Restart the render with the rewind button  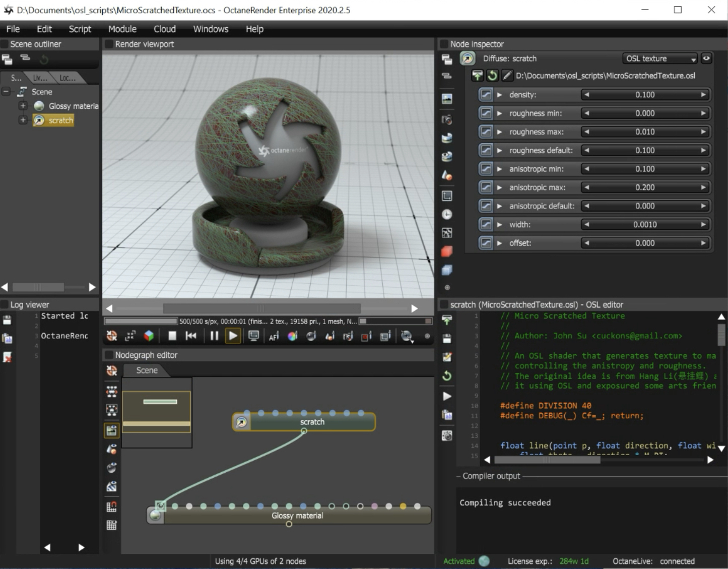[x=191, y=336]
